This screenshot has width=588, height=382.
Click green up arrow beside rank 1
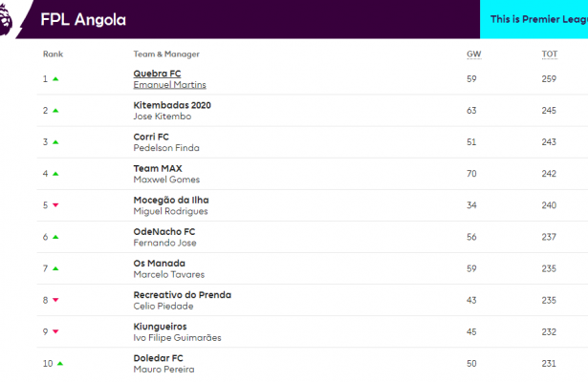(55, 78)
